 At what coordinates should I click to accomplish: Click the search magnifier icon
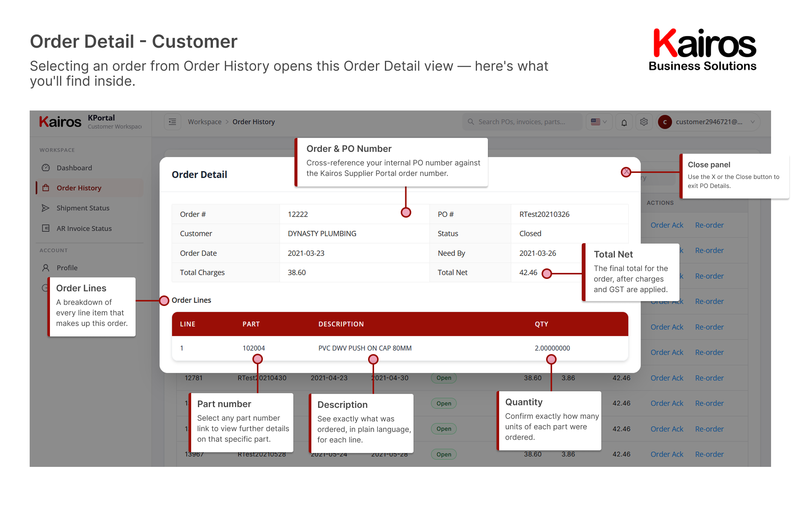coord(471,122)
